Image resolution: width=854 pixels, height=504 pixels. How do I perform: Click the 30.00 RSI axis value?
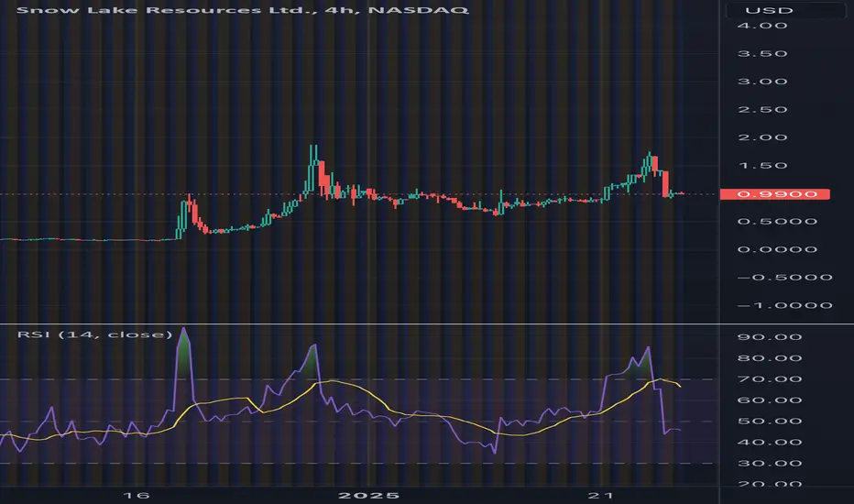pyautogui.click(x=770, y=463)
